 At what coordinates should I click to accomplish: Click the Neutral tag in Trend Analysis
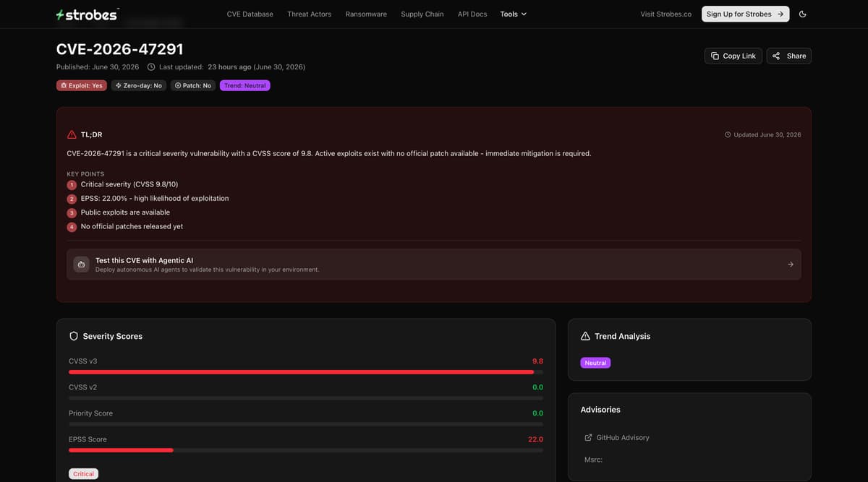click(595, 363)
